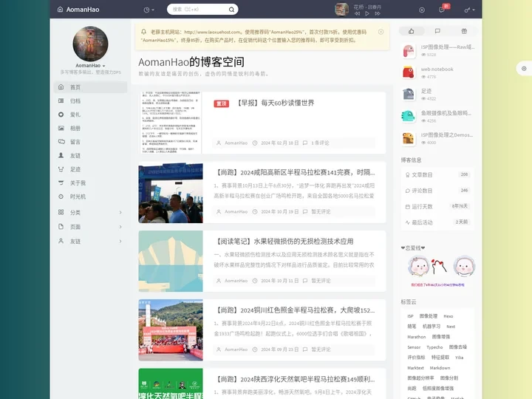
Task: Click the round profile avatar in sidebar
Action: [x=90, y=44]
